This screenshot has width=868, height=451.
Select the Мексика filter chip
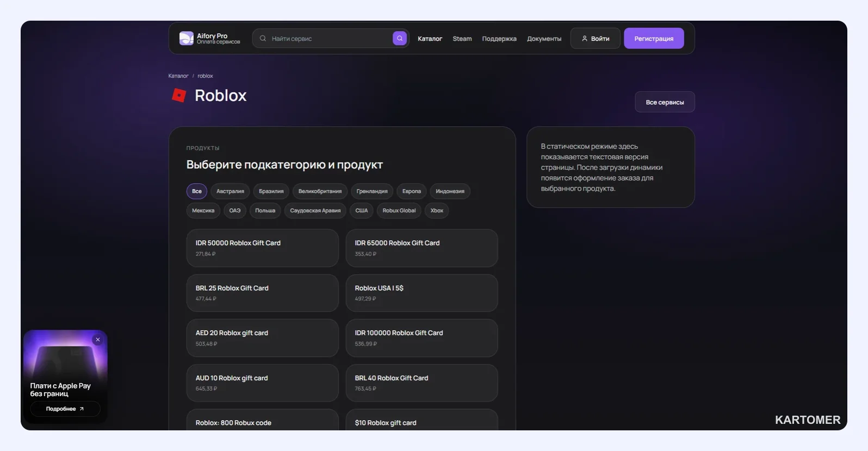pos(203,211)
